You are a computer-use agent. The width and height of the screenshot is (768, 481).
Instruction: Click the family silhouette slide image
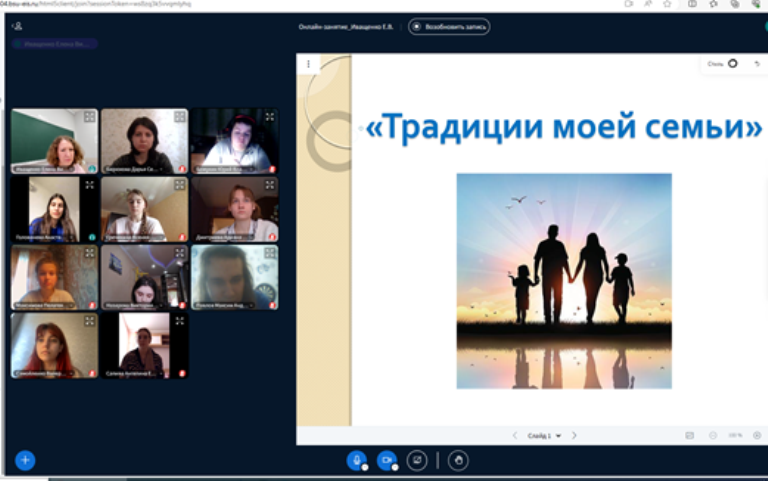point(564,280)
